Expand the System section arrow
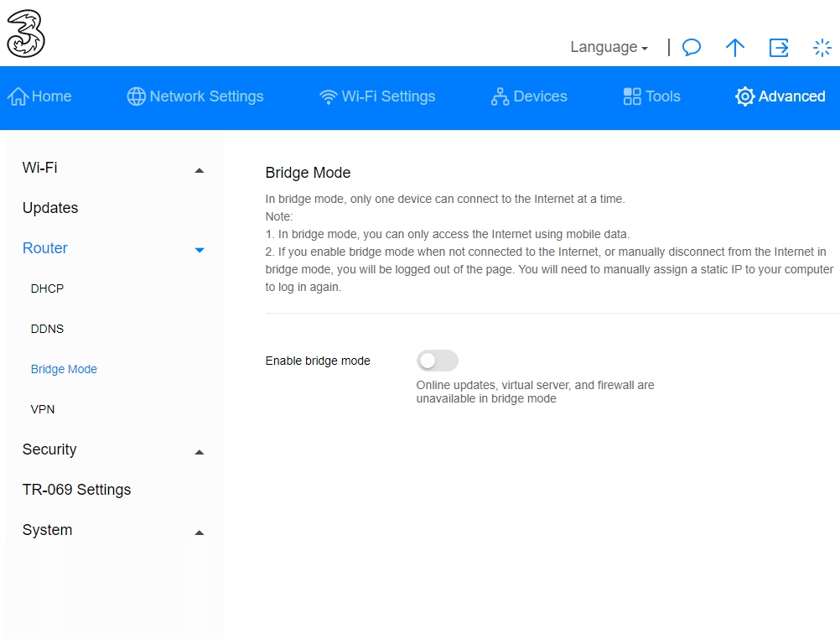The image size is (840, 639). pos(200,532)
